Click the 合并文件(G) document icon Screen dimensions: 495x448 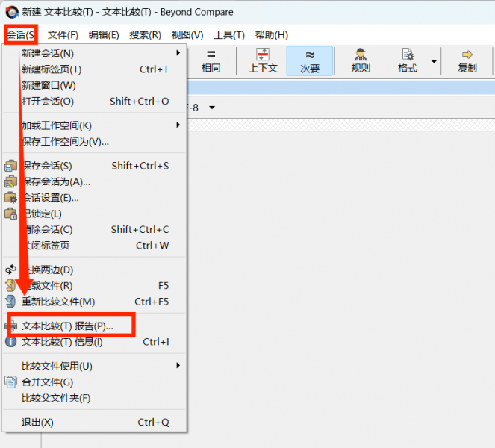[x=10, y=382]
